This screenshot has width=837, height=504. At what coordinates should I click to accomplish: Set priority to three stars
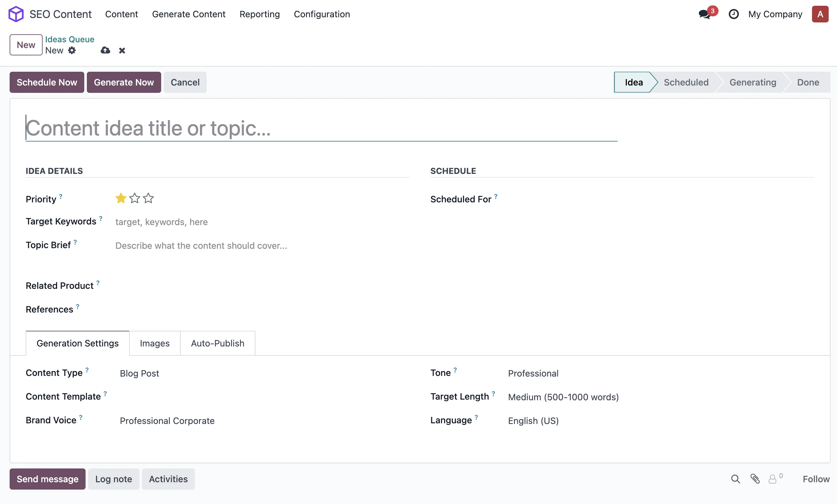tap(148, 198)
